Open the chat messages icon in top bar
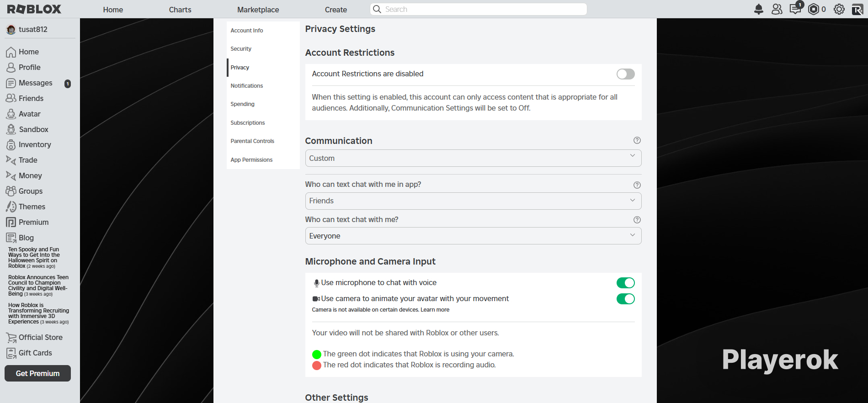Screen dimensions: 868x403 click(x=795, y=9)
